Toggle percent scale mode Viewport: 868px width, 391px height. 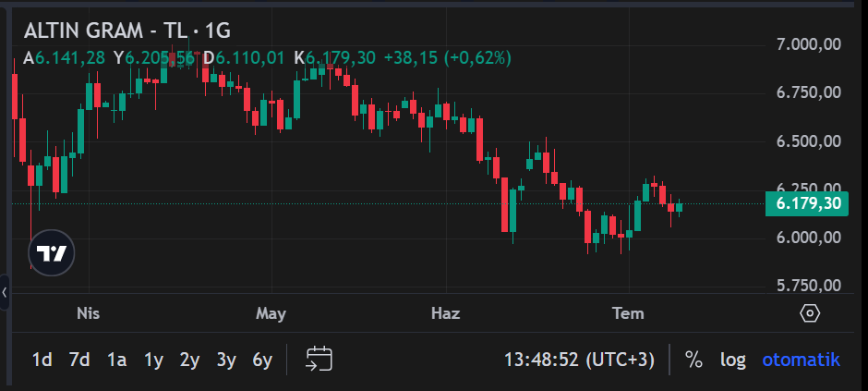click(693, 360)
